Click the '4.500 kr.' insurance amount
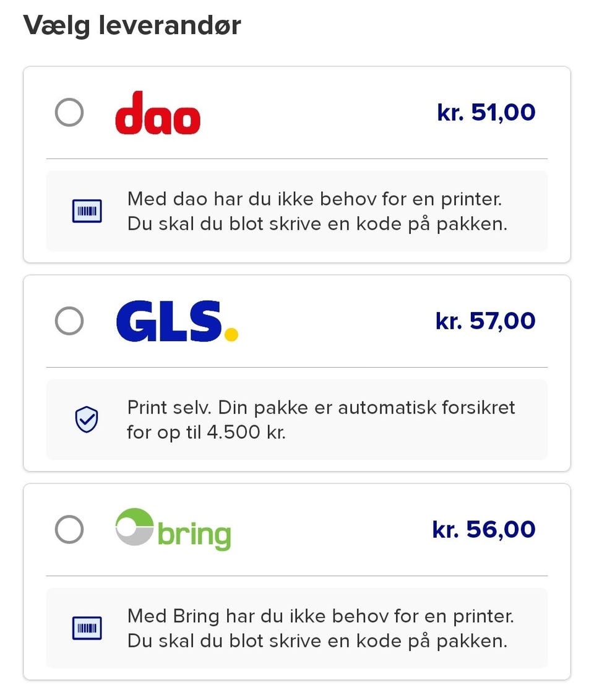This screenshot has width=594, height=700. pos(245,432)
